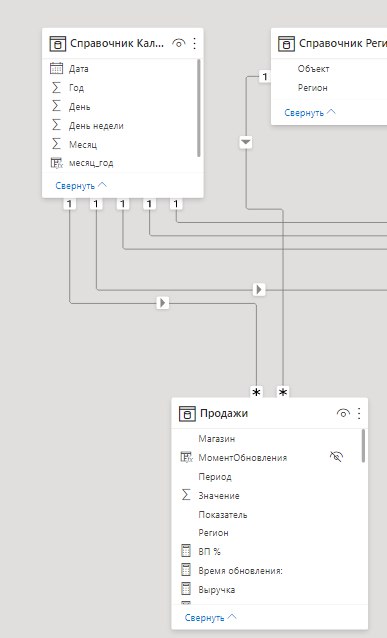Viewport: 387px width, 638px height.
Task: Select the Период field
Action: point(215,476)
